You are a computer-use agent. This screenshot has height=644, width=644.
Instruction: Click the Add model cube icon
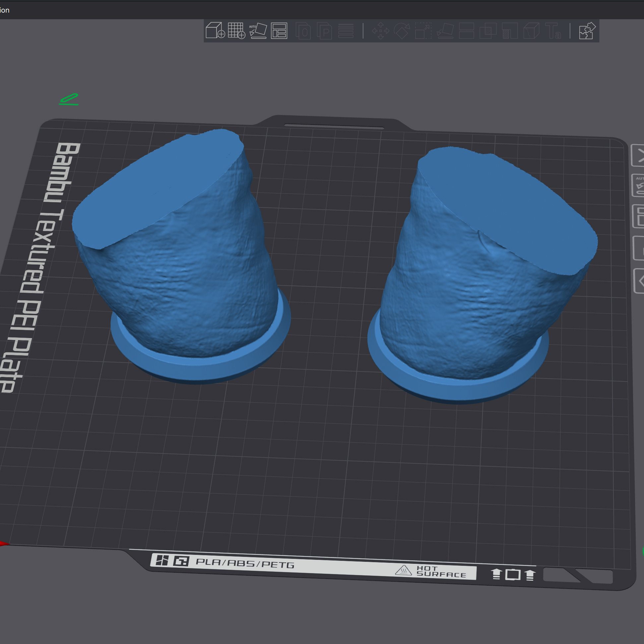(x=215, y=31)
